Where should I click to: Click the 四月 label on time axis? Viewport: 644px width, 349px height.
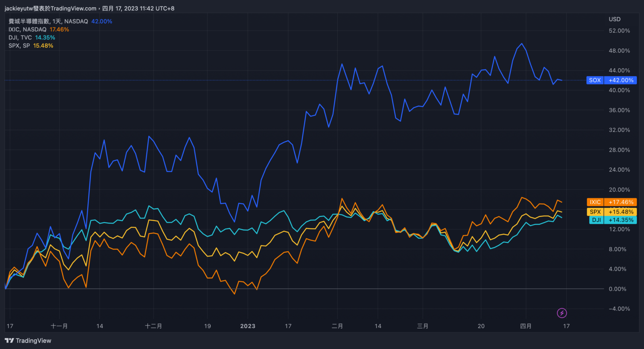tap(526, 326)
